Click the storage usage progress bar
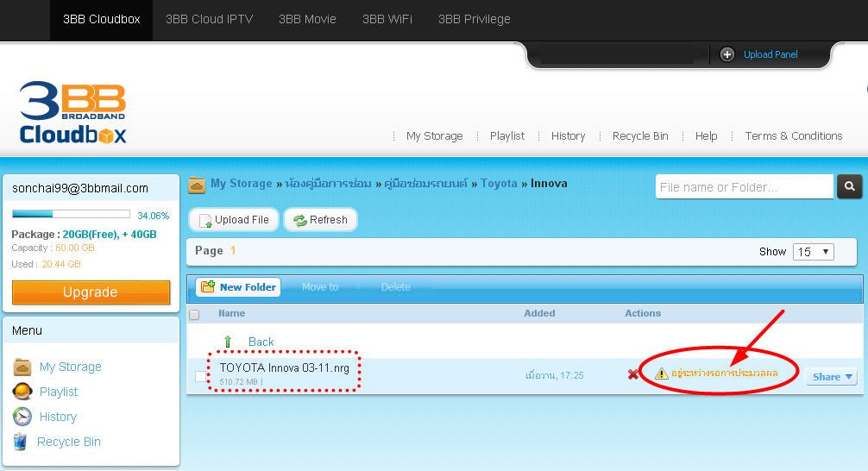This screenshot has height=471, width=868. [71, 214]
